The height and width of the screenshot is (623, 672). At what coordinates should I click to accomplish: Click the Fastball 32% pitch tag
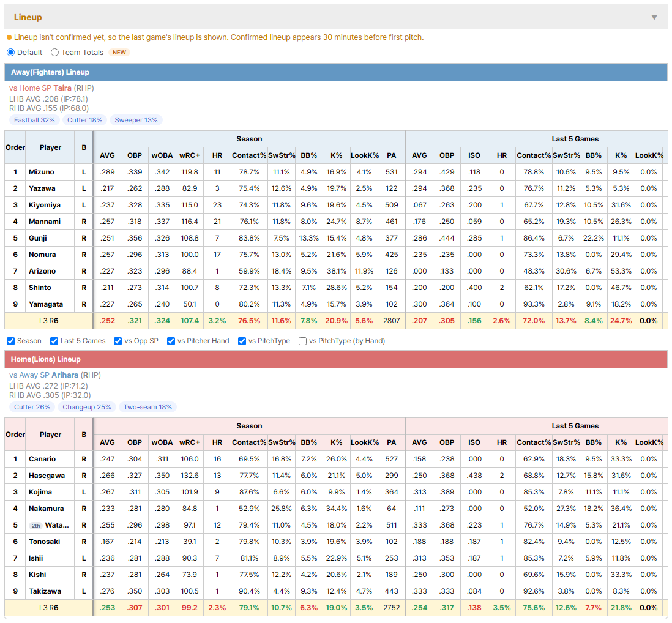coord(34,120)
